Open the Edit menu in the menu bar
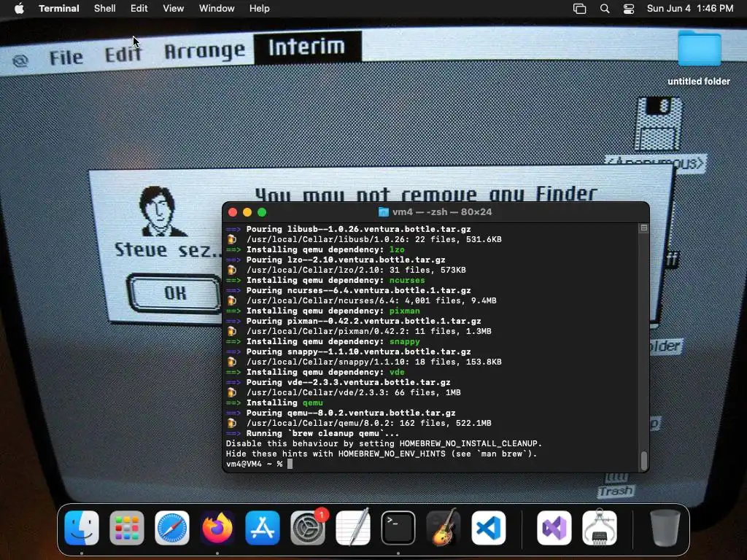747x560 pixels. pyautogui.click(x=139, y=9)
